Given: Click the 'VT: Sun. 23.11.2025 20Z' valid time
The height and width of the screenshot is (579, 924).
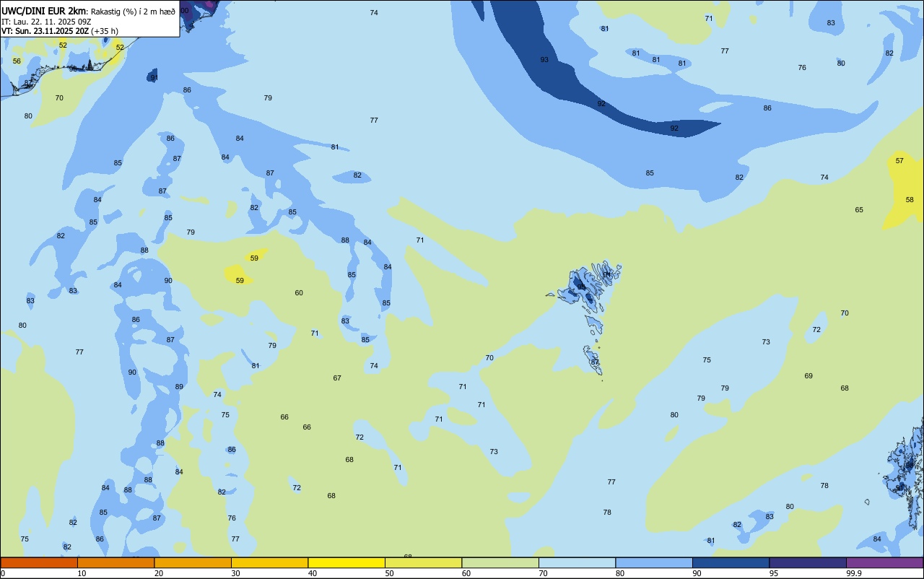Looking at the screenshot, I should click(x=45, y=31).
